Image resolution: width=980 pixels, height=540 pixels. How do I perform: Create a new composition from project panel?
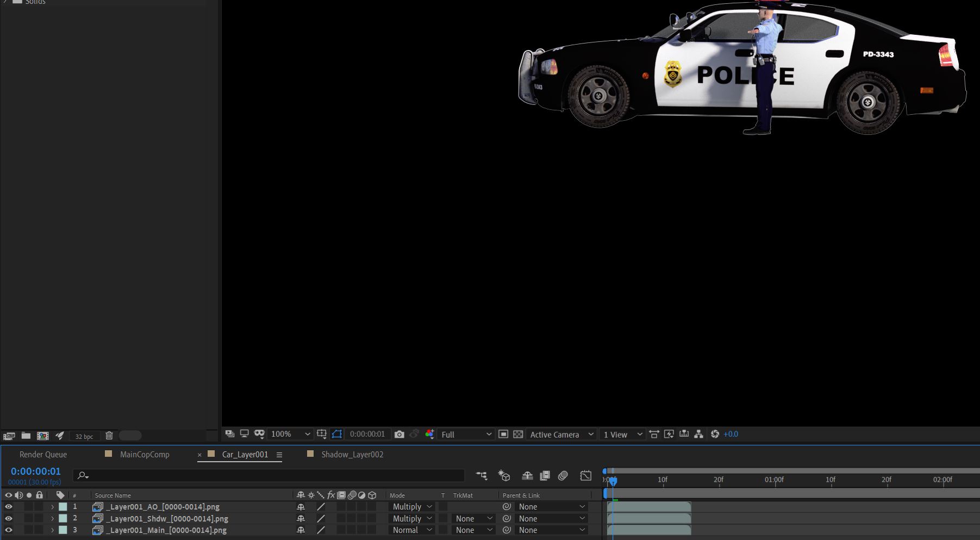(42, 436)
